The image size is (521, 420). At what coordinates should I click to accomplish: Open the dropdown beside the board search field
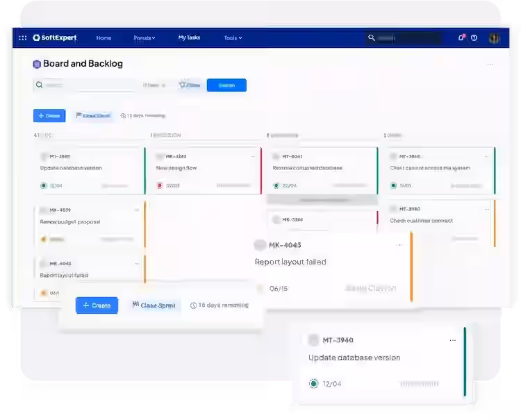tap(154, 85)
